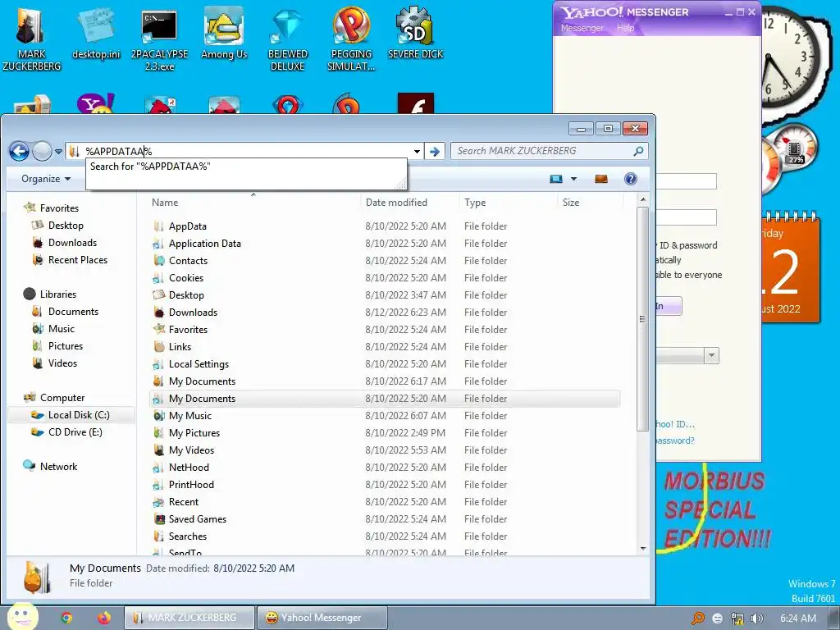Select Local Disk (C:) in navigation pane
Viewport: 840px width, 630px height.
[x=71, y=414]
